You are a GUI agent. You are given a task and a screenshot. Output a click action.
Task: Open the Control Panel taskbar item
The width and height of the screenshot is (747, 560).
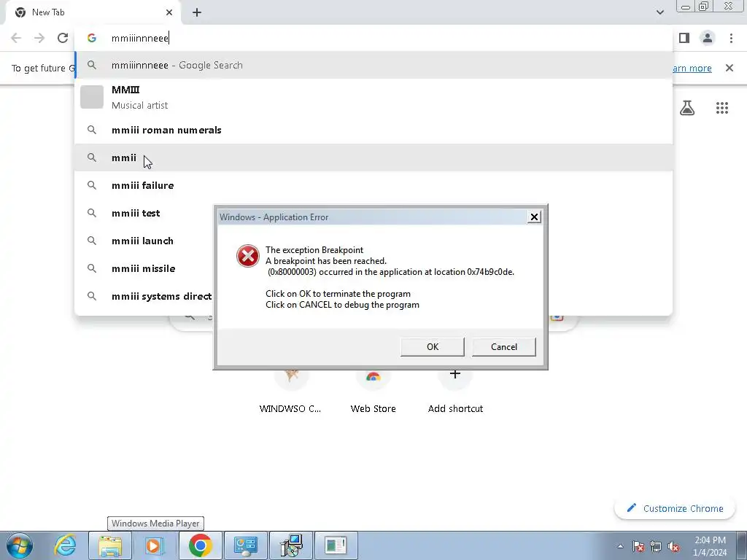[x=245, y=545]
